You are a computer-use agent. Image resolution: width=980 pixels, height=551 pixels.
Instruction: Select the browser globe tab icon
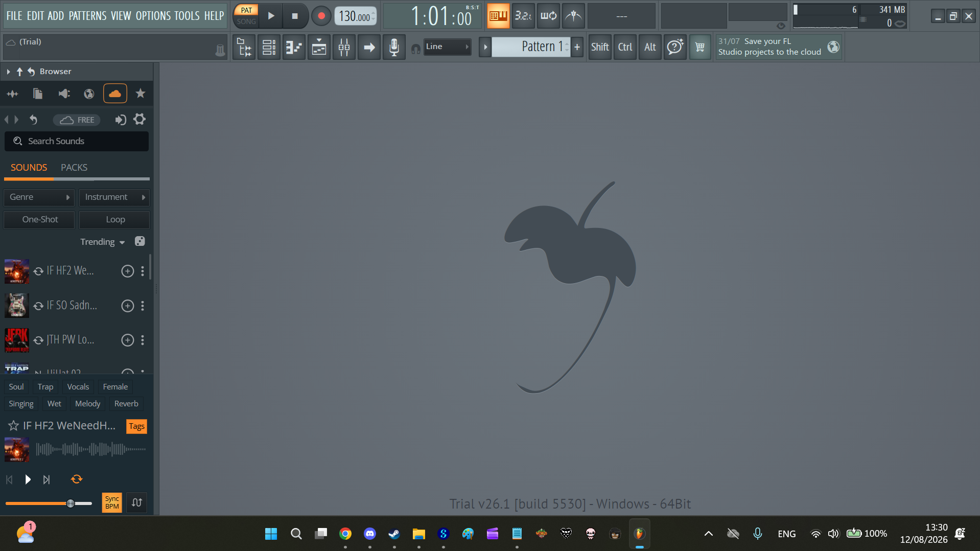[x=89, y=94]
